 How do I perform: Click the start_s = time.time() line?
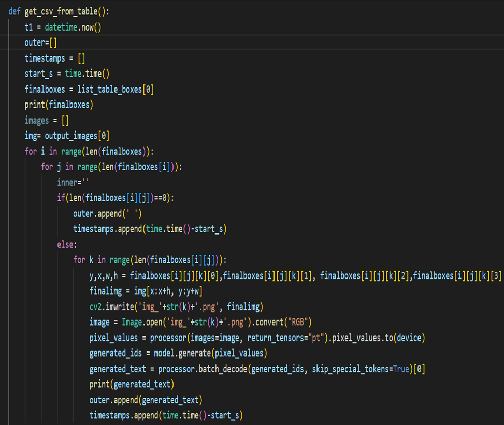click(67, 74)
